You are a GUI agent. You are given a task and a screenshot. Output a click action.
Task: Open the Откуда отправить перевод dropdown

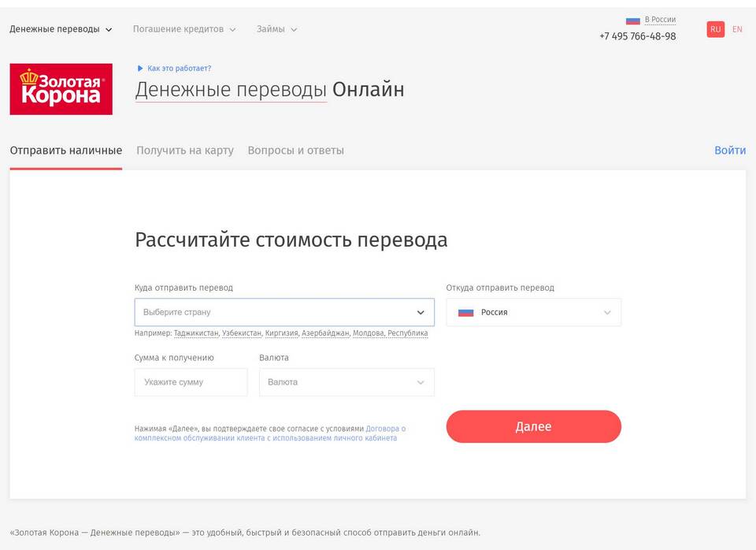coord(533,312)
